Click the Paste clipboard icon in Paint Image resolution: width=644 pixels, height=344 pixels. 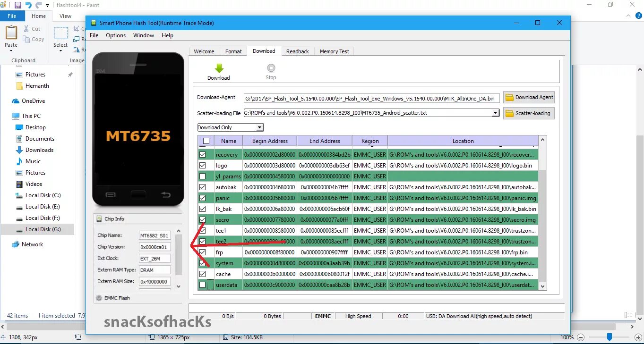point(11,33)
